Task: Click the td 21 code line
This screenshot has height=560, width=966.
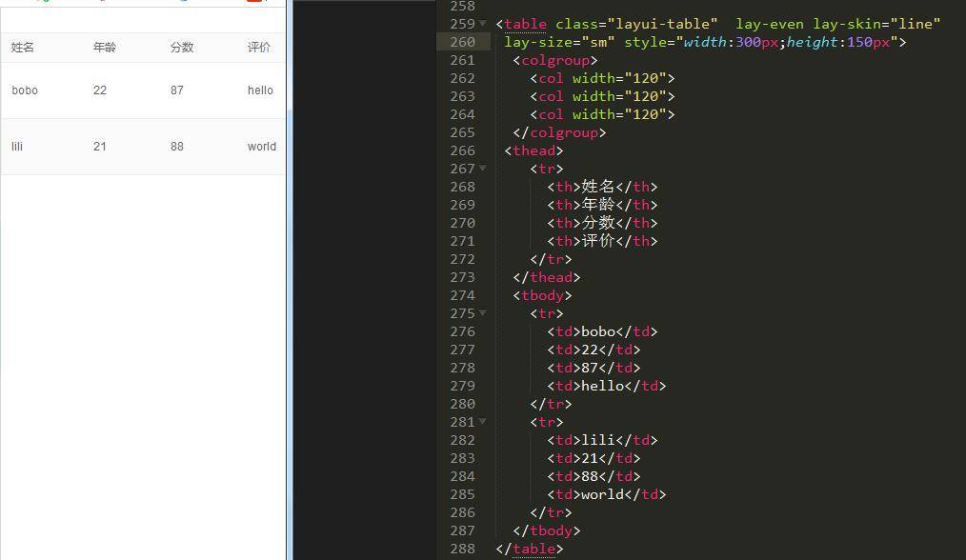Action: (594, 458)
